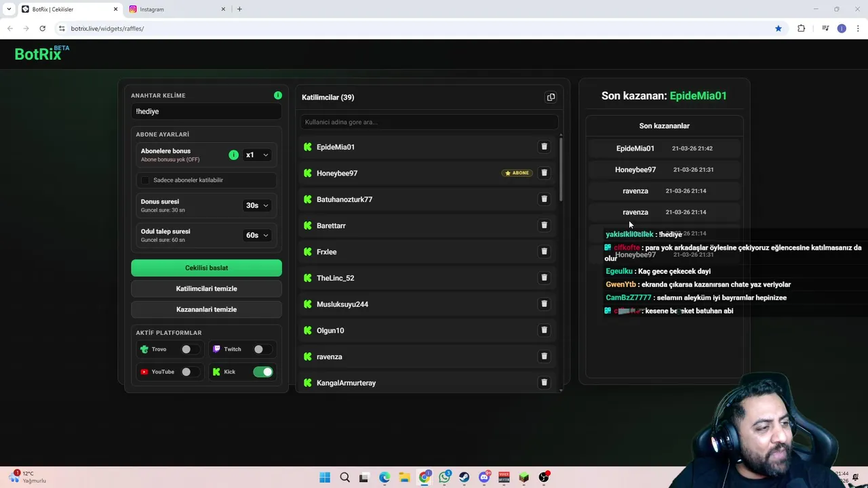Check Sadece aboneler katilabilir box
Screen dimensions: 868x488
145,180
